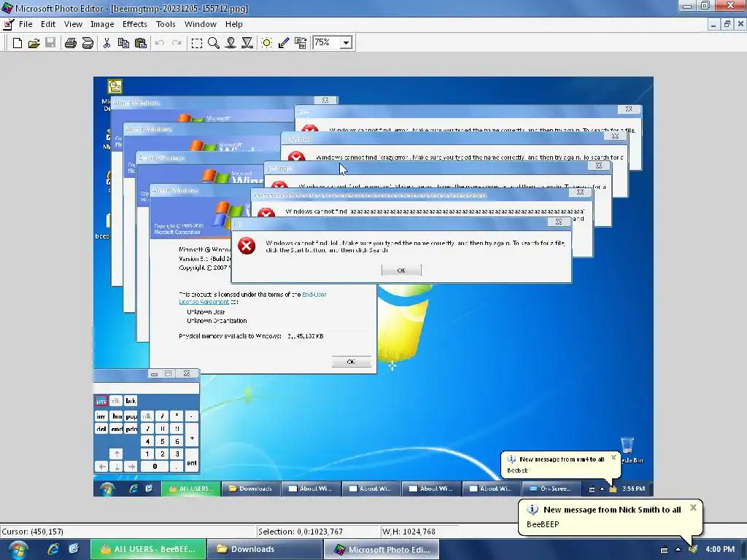This screenshot has height=560, width=747.
Task: Click the Open folder icon in the toolbar
Action: click(34, 43)
